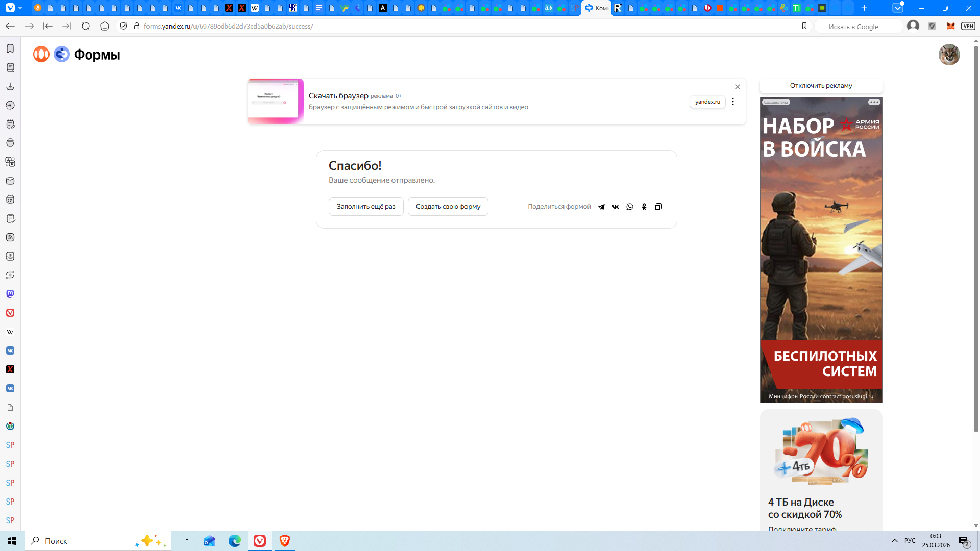Bookmark this page from address bar
The width and height of the screenshot is (980, 551).
(x=804, y=26)
